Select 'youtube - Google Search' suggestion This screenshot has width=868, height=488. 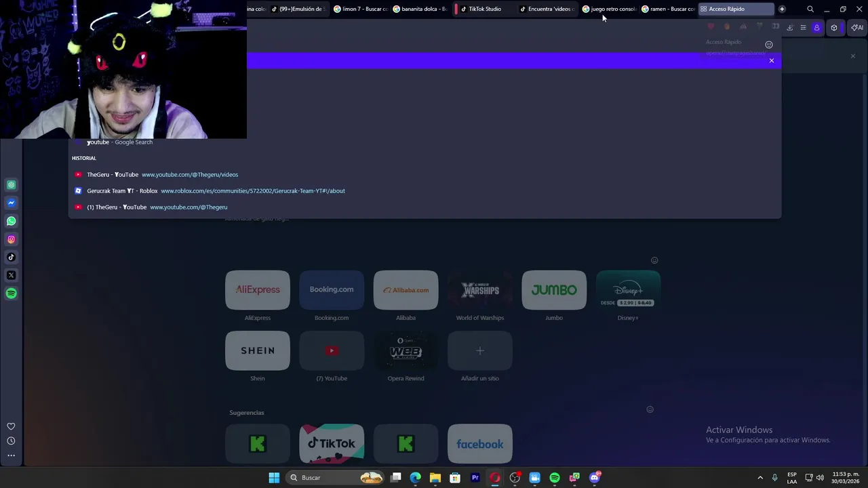coord(425,142)
